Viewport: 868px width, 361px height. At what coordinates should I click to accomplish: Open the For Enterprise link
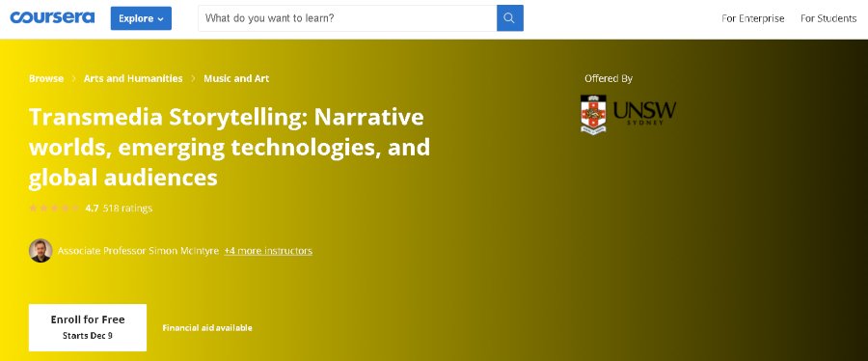point(753,18)
